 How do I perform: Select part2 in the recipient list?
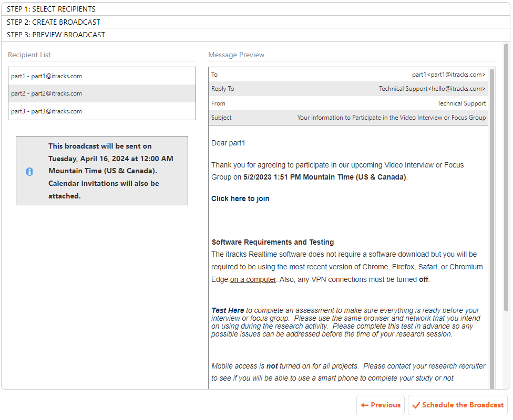coord(102,93)
